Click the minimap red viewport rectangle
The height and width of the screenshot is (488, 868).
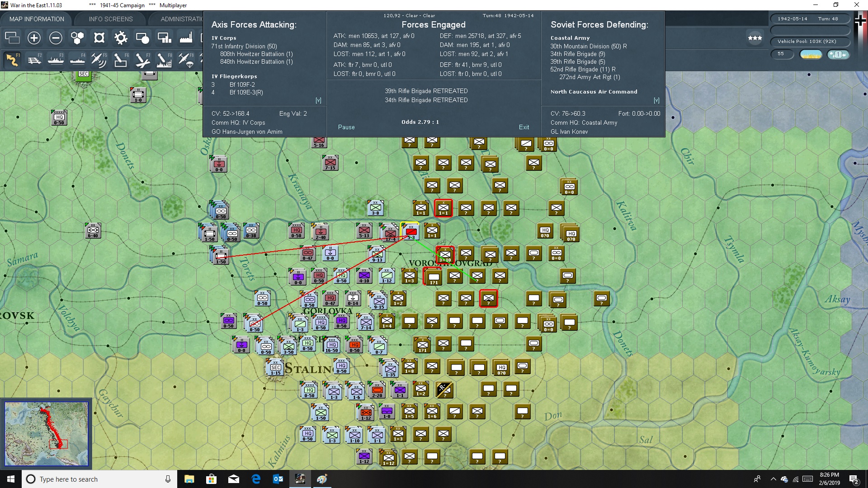point(58,444)
